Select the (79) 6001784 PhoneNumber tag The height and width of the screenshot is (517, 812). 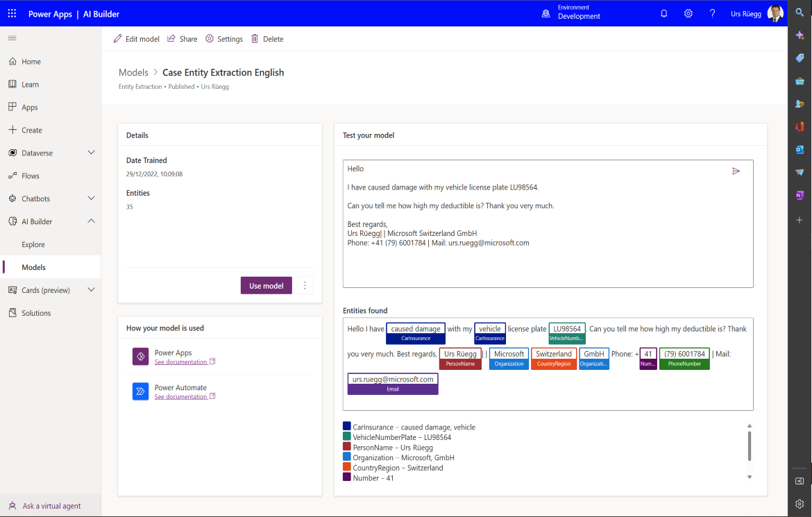click(x=684, y=359)
